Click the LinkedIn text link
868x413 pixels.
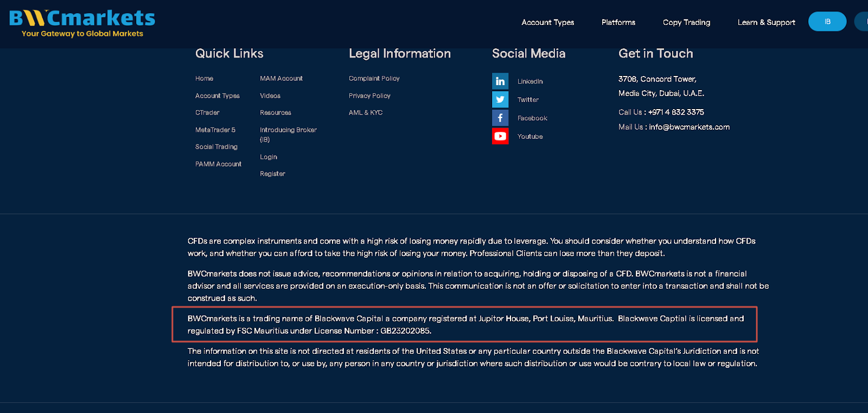tap(530, 81)
